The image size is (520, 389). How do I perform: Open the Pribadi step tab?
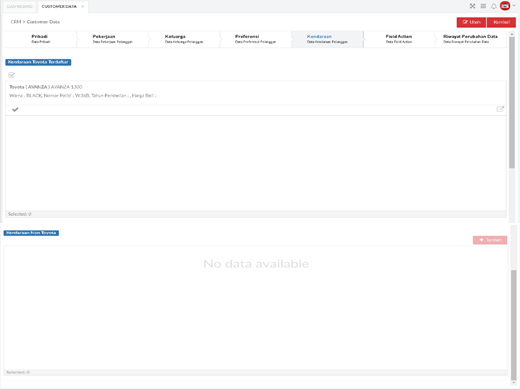pos(40,39)
